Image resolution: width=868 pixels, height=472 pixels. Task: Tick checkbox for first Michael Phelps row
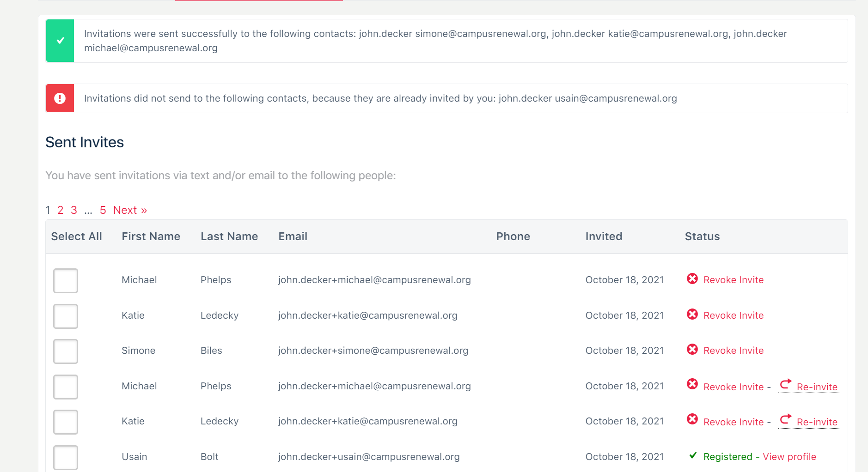tap(66, 281)
